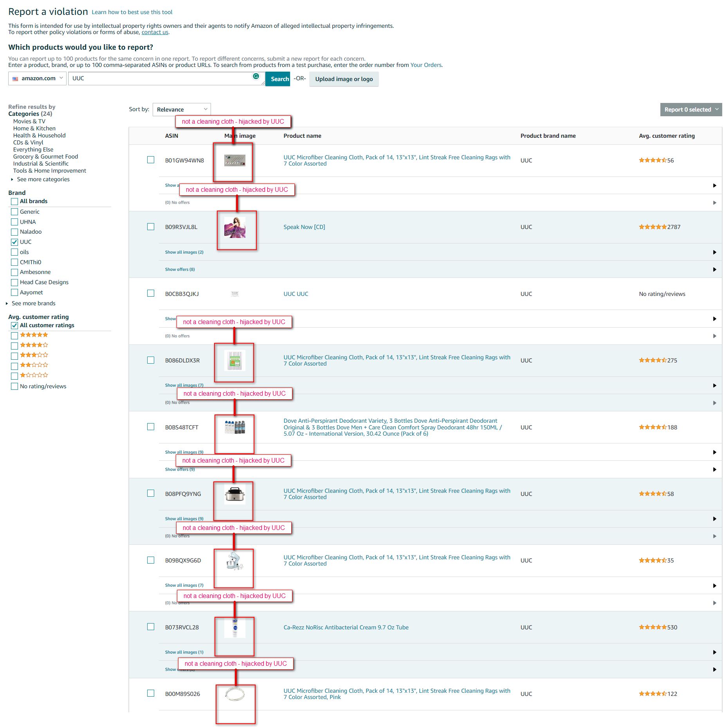
Task: Open the Ca-Rezz NoRisc Antibacterial Cream link
Action: [x=346, y=627]
